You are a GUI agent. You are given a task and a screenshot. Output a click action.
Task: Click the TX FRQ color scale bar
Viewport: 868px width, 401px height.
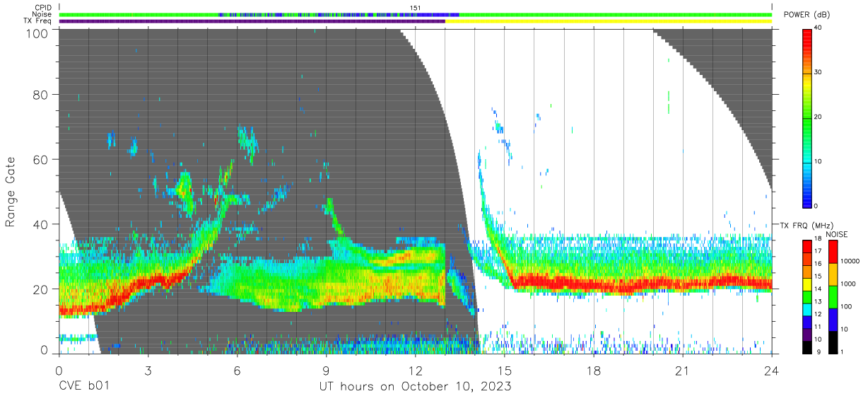(807, 296)
